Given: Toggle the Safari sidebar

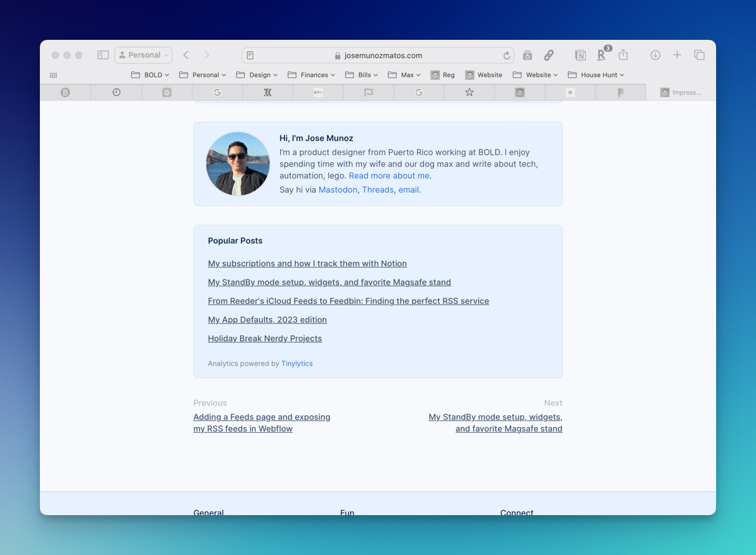Looking at the screenshot, I should tap(103, 55).
